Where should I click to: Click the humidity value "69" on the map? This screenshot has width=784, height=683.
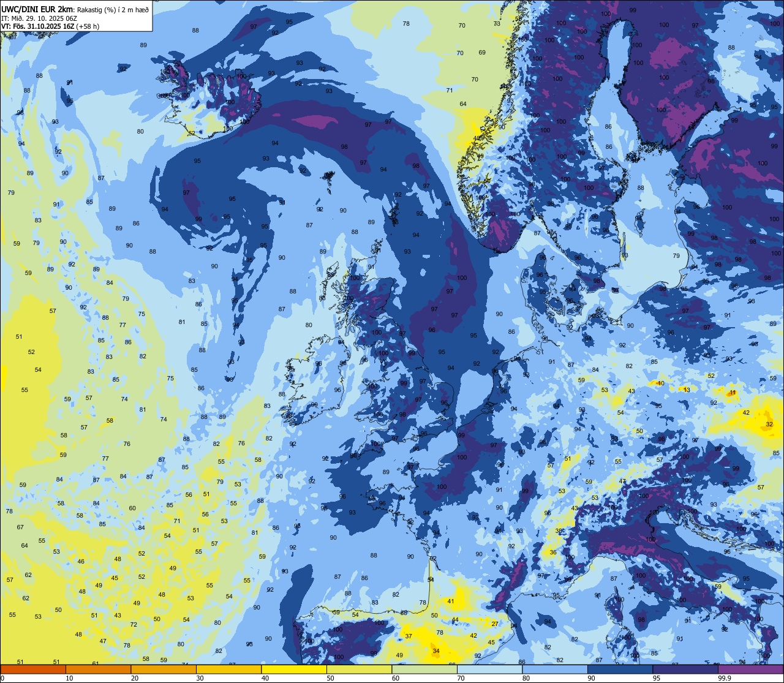click(482, 52)
